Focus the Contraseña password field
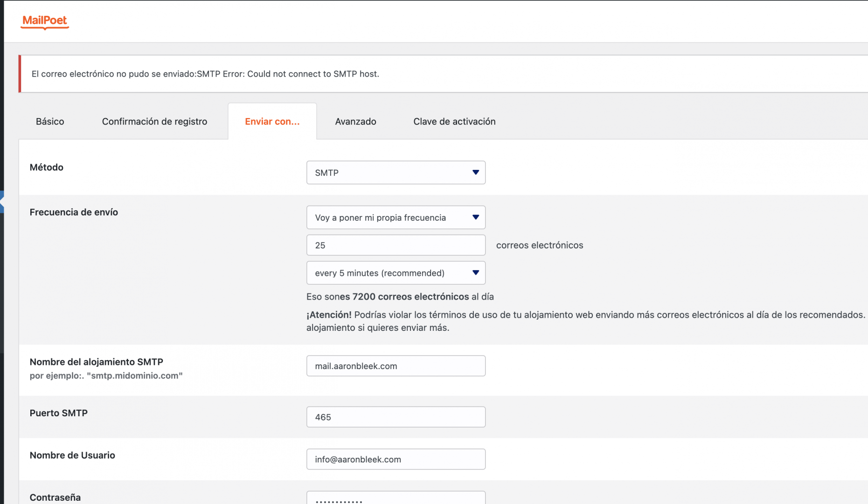 pyautogui.click(x=396, y=498)
